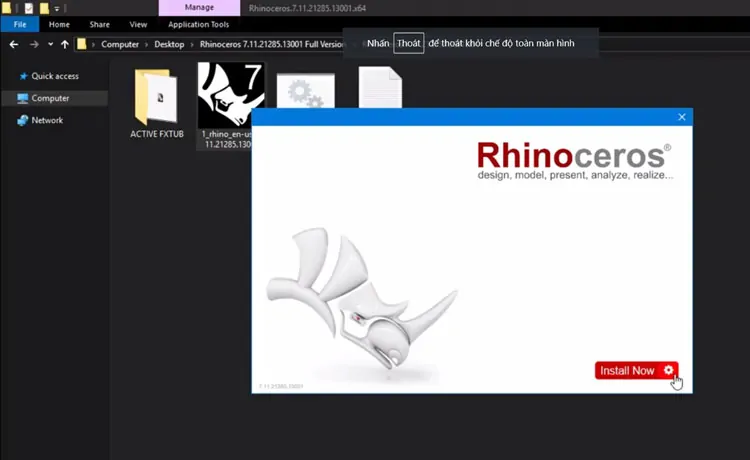
Task: Click Desktop in the address breadcrumb
Action: pos(169,44)
